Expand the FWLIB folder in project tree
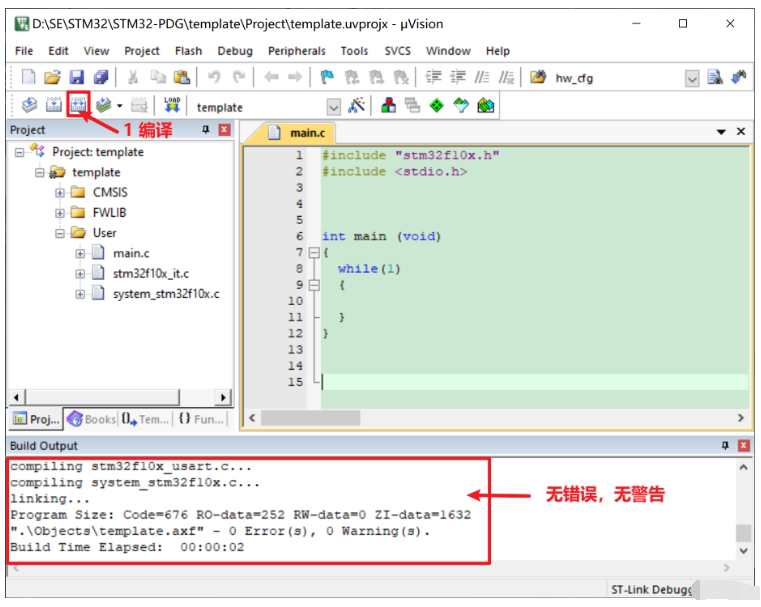The image size is (761, 607). tap(59, 213)
